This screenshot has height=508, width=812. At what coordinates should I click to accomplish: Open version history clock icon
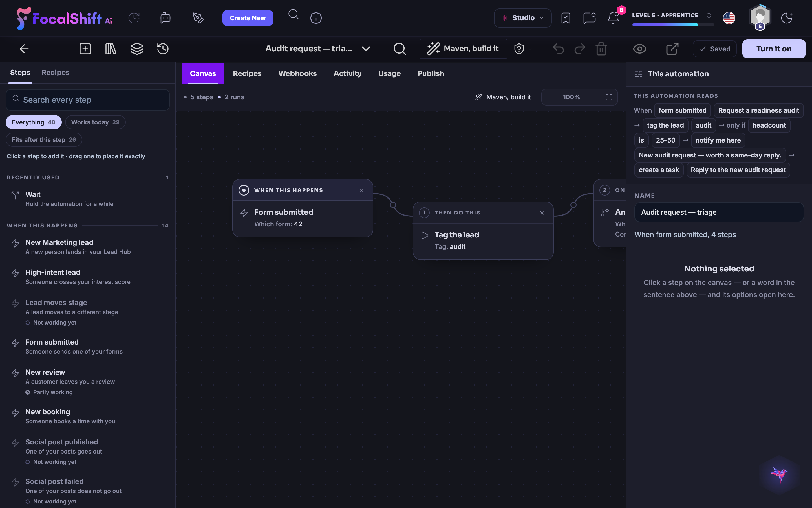pos(163,49)
